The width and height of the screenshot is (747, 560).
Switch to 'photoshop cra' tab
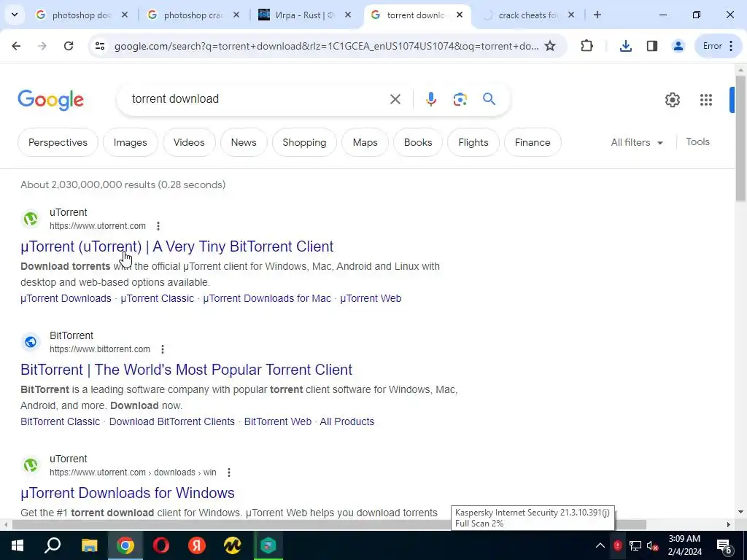pos(193,15)
